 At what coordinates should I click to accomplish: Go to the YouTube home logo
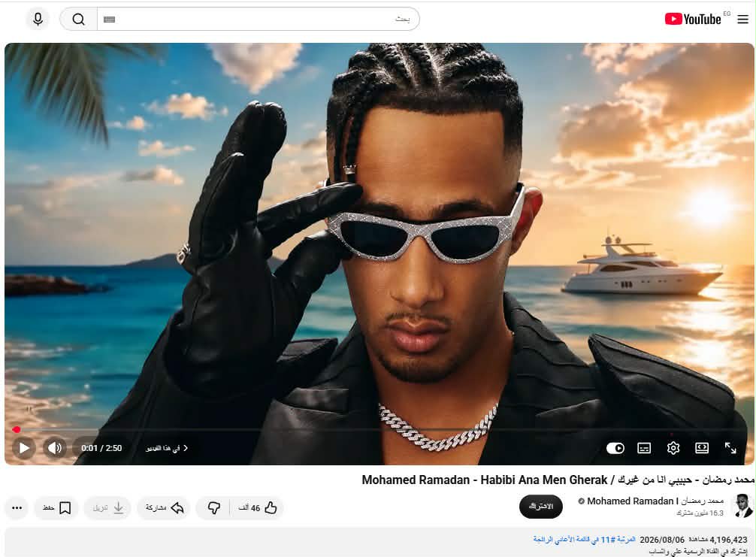point(693,20)
